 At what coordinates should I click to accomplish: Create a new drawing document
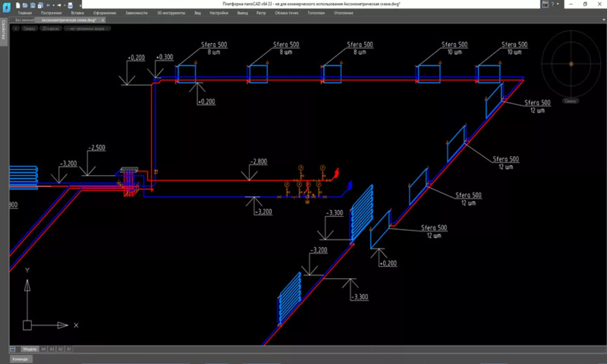click(18, 6)
